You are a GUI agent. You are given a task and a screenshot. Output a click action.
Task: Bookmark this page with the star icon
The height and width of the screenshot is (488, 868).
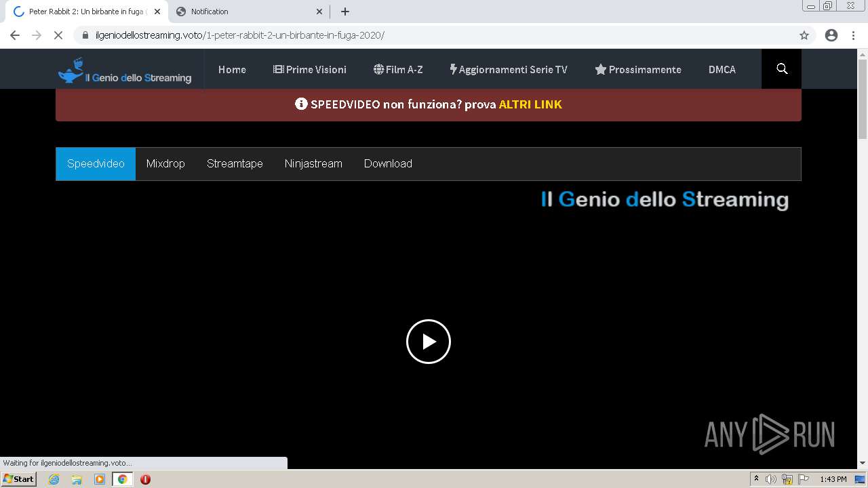click(804, 35)
